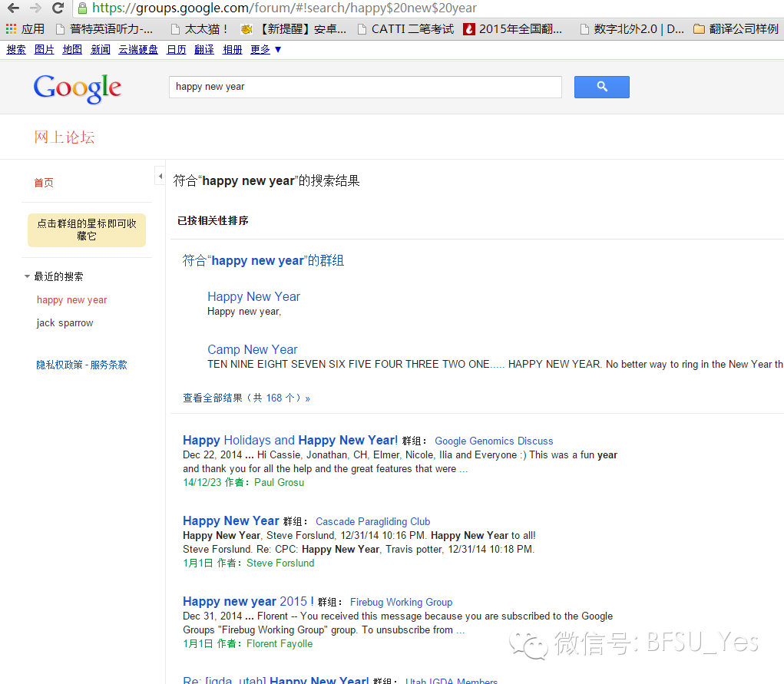Go forward with the browser forward arrow
This screenshot has width=784, height=684.
(x=35, y=8)
